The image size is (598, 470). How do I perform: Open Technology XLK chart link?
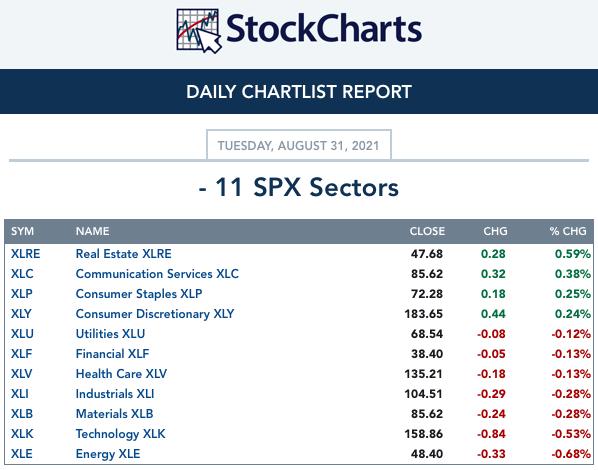[121, 434]
